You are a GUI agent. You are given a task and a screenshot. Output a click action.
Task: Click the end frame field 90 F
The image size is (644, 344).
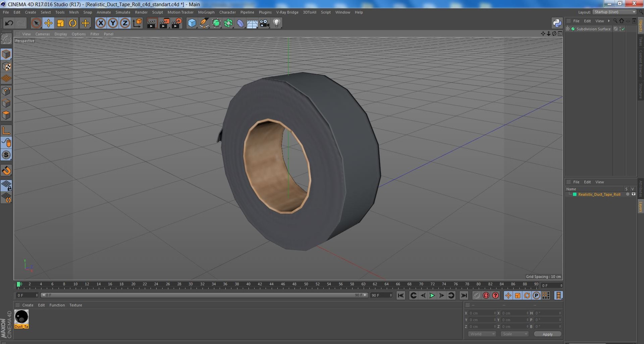coord(381,295)
